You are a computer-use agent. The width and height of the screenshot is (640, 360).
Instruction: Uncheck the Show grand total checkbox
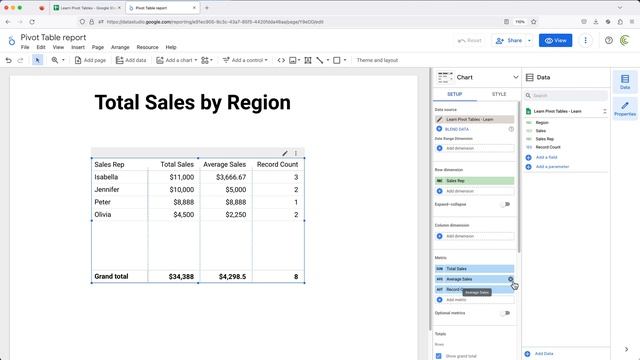pyautogui.click(x=438, y=356)
